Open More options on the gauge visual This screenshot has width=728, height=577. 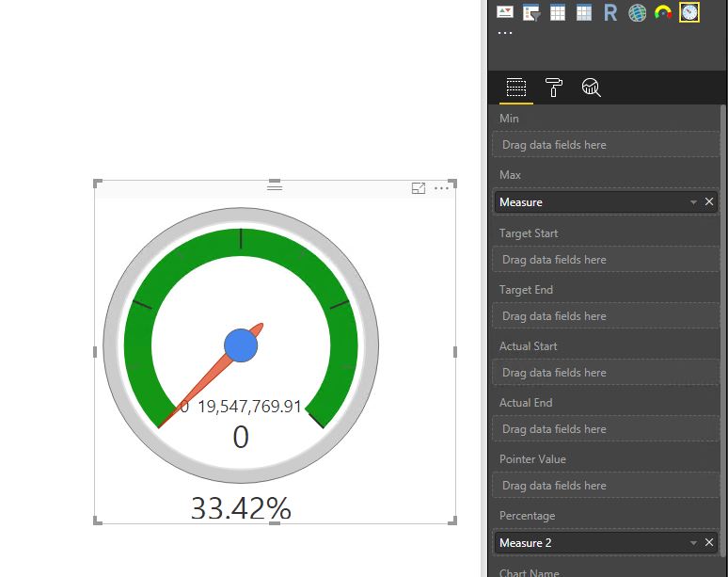click(x=441, y=188)
